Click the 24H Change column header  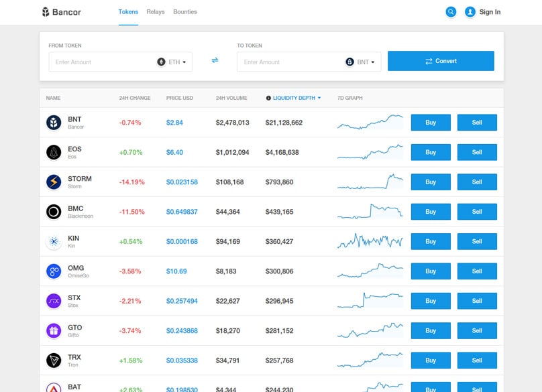click(135, 98)
